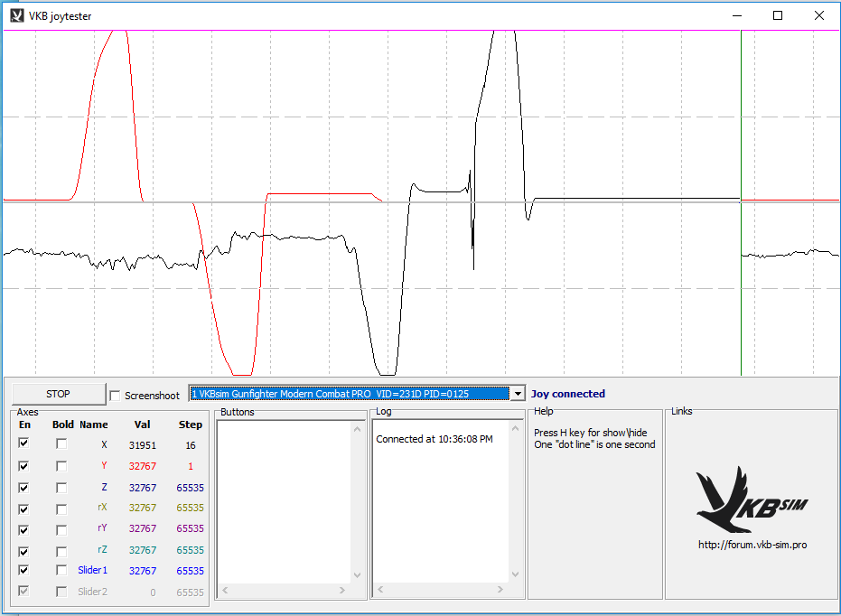Open the joystick device dropdown arrow

point(518,394)
